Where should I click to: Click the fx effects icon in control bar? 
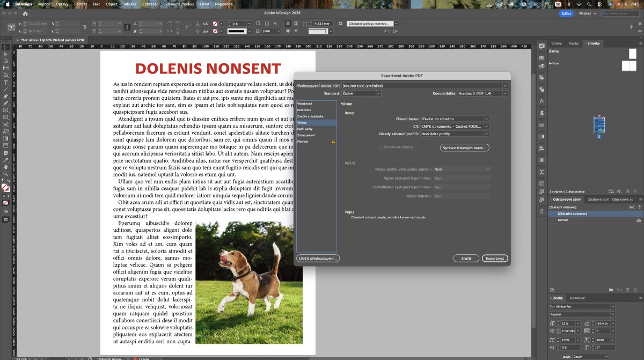pyautogui.click(x=275, y=24)
